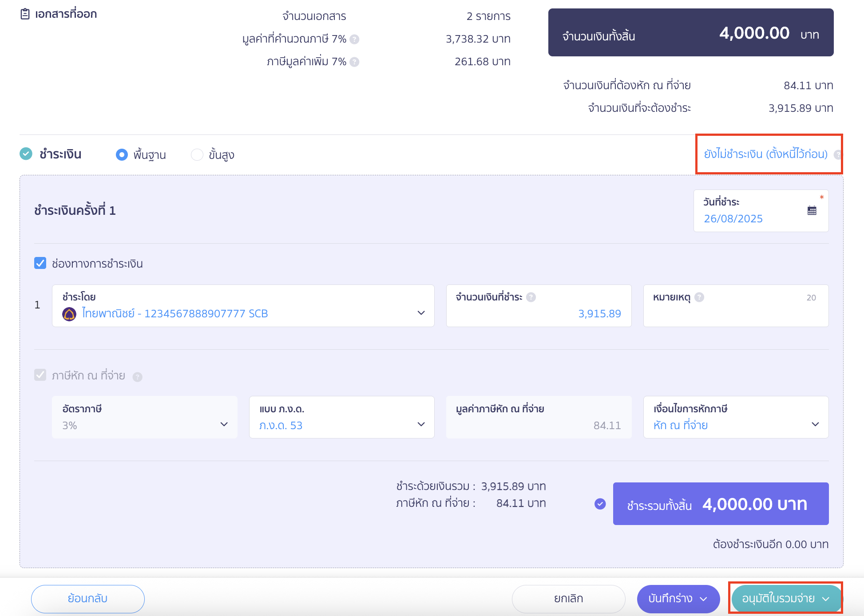864x616 pixels.
Task: Click ยังไม่ชำระเงิน (ตั้งหนี้ไว้ก่อน) link
Action: [x=766, y=154]
